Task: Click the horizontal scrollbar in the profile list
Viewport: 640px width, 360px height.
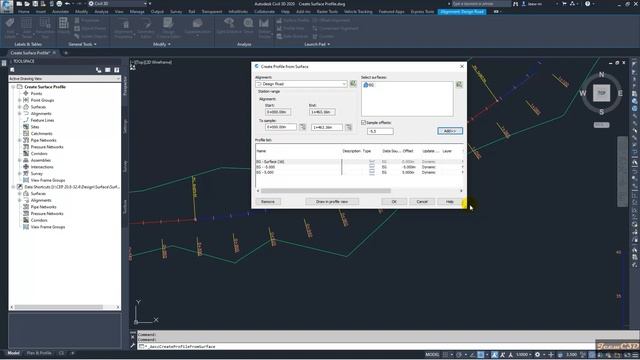Action: coord(326,191)
